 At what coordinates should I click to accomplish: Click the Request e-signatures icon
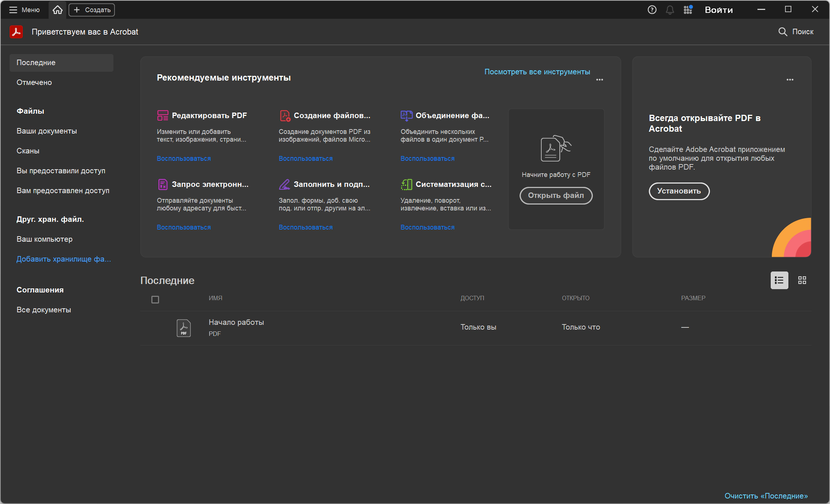(x=162, y=184)
